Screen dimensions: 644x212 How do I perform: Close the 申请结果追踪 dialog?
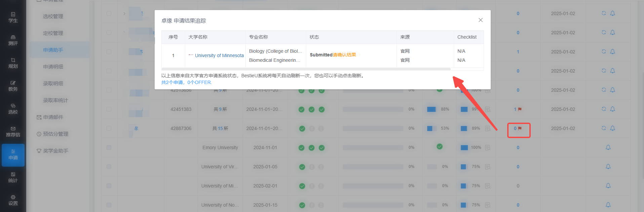pyautogui.click(x=481, y=20)
